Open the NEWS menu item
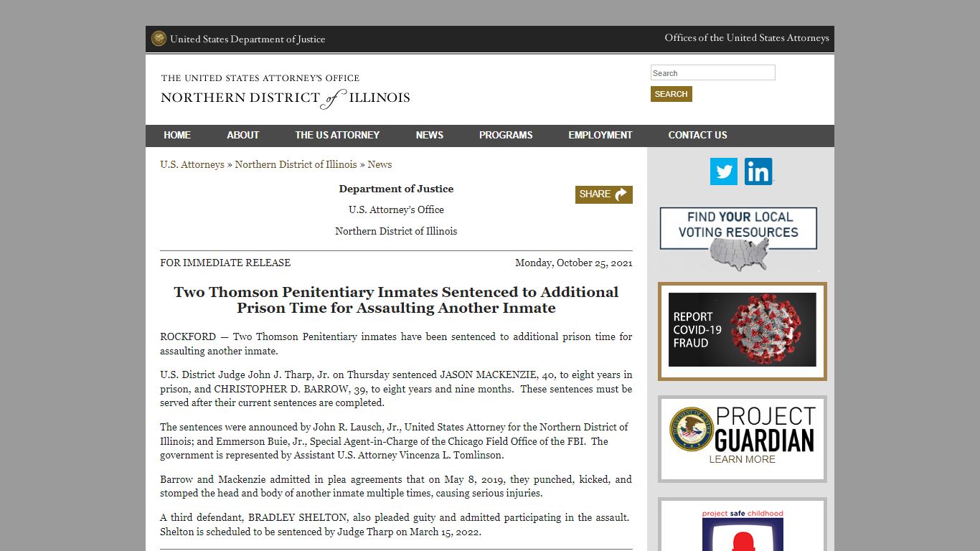 [x=430, y=135]
